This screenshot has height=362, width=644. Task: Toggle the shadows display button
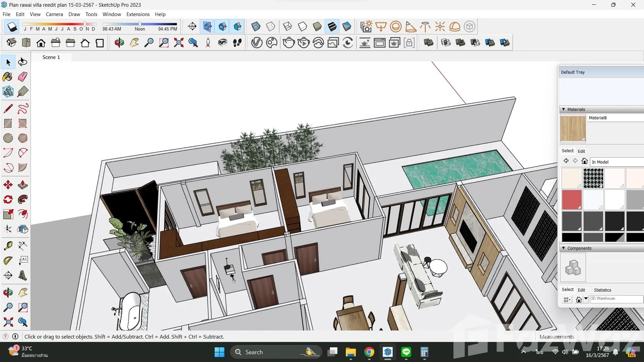(12, 26)
